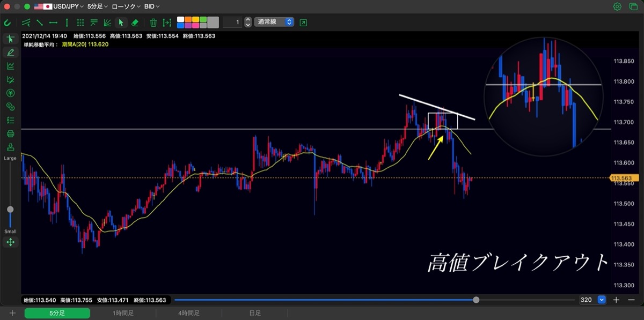Add a new chart tab with plus
The height and width of the screenshot is (320, 644).
tap(12, 313)
